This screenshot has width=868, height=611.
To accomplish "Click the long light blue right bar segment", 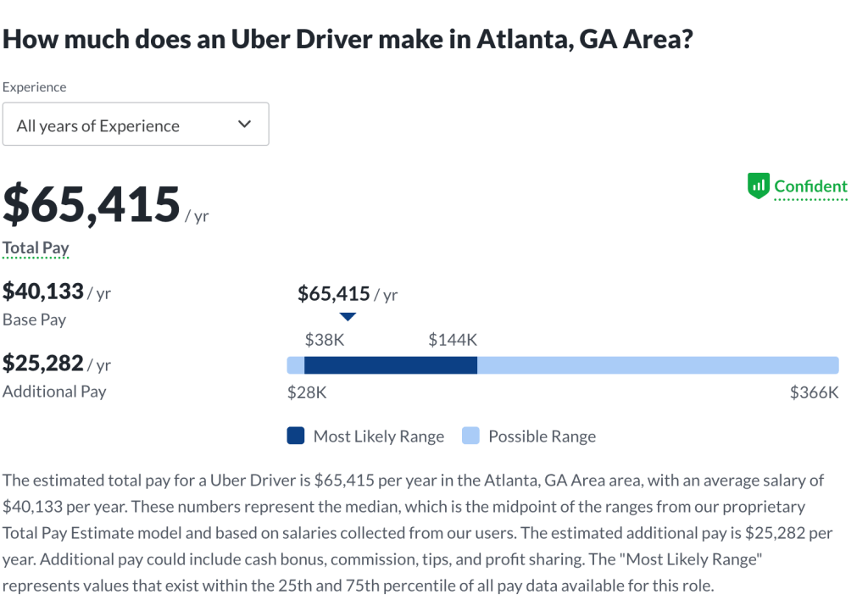I will 658,365.
